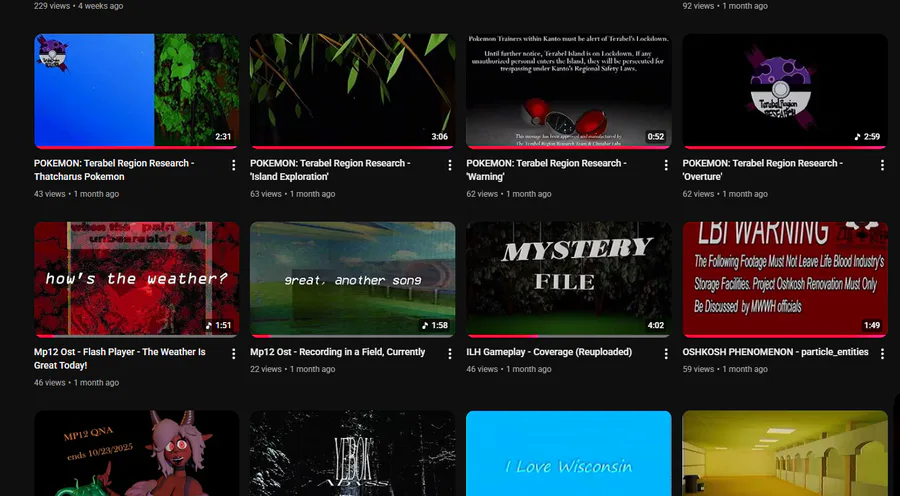This screenshot has width=900, height=496.
Task: Click '63 views • 1 month ago' text
Action: (x=293, y=194)
